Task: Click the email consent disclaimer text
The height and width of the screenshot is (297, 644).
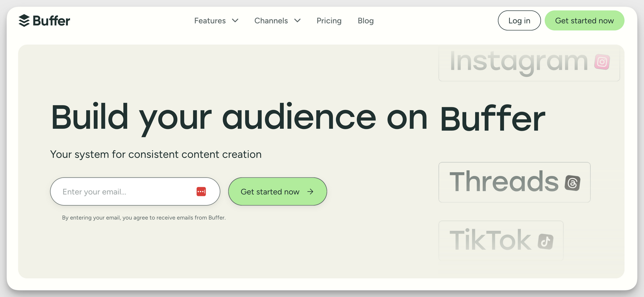Action: (144, 218)
